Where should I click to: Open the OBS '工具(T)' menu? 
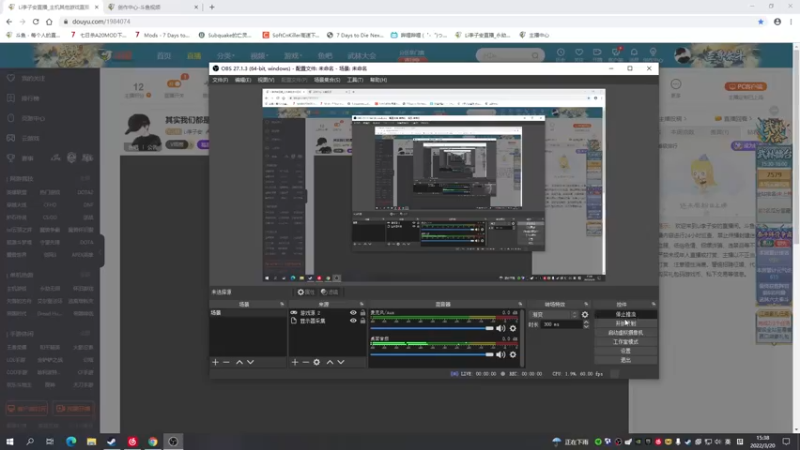(x=355, y=80)
